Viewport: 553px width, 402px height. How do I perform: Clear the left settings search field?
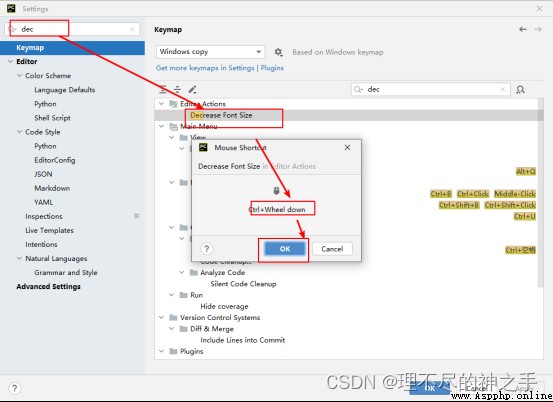click(132, 29)
